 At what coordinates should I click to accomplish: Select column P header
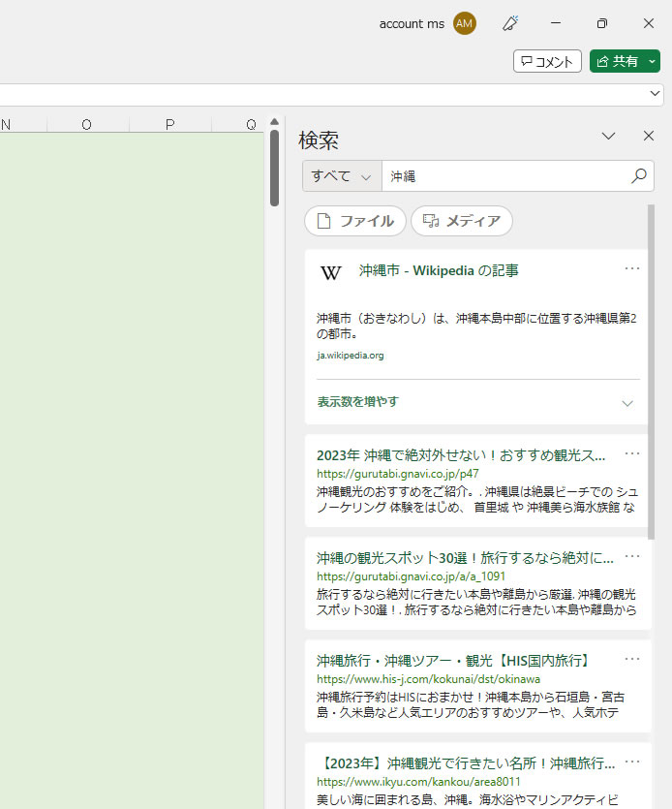point(170,124)
